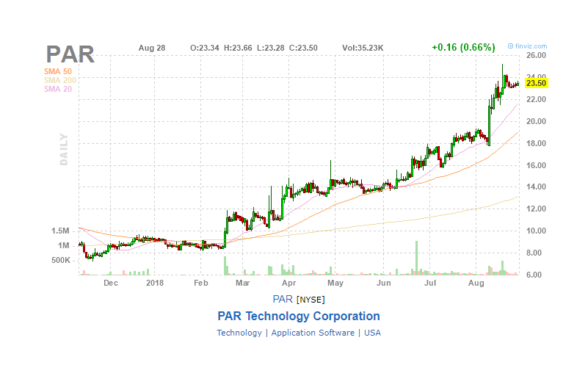
Task: Click the SMA 200 legend label
Action: [60, 80]
